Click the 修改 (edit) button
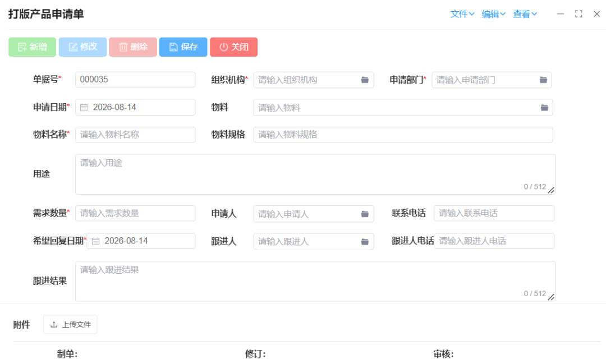606x364 pixels. click(x=82, y=47)
